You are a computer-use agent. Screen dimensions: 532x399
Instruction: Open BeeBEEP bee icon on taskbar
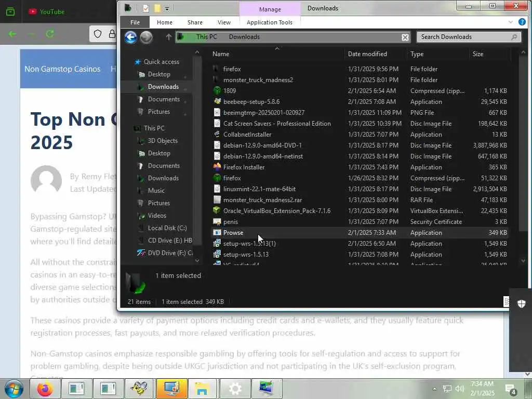coord(139,389)
